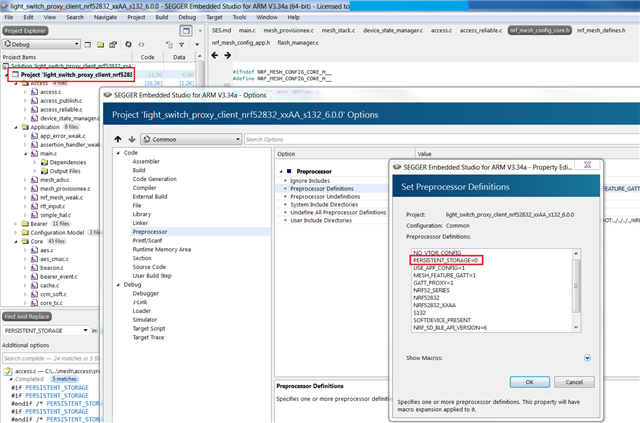Image resolution: width=640 pixels, height=423 pixels.
Task: Click the access.c search result file icon
Action: click(8, 371)
